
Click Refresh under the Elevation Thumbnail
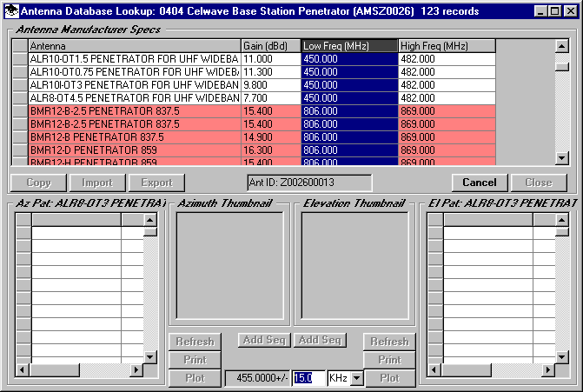[389, 342]
